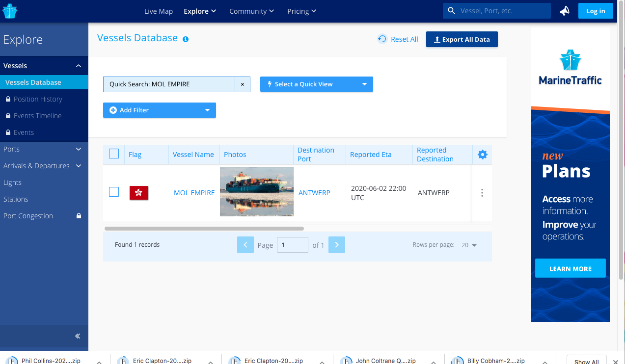Screen dimensions: 625x364
Task: Go to the next results page arrow
Action: coord(336,245)
